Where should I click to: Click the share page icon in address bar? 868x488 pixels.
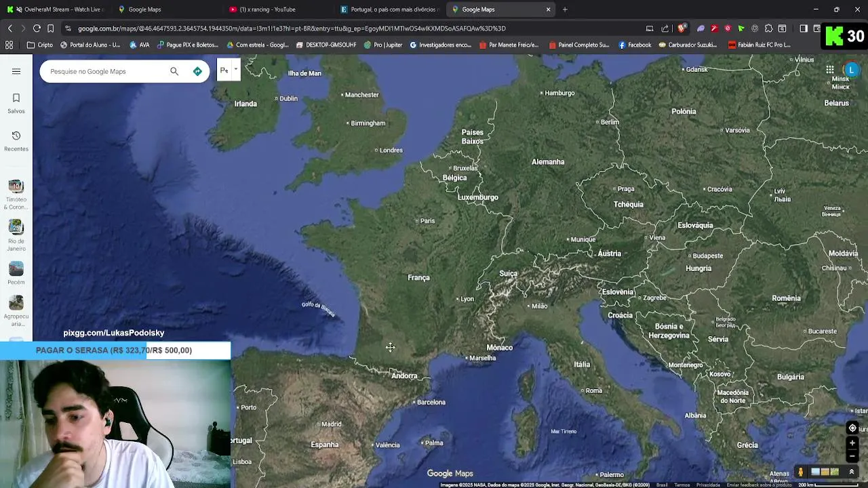click(x=665, y=28)
